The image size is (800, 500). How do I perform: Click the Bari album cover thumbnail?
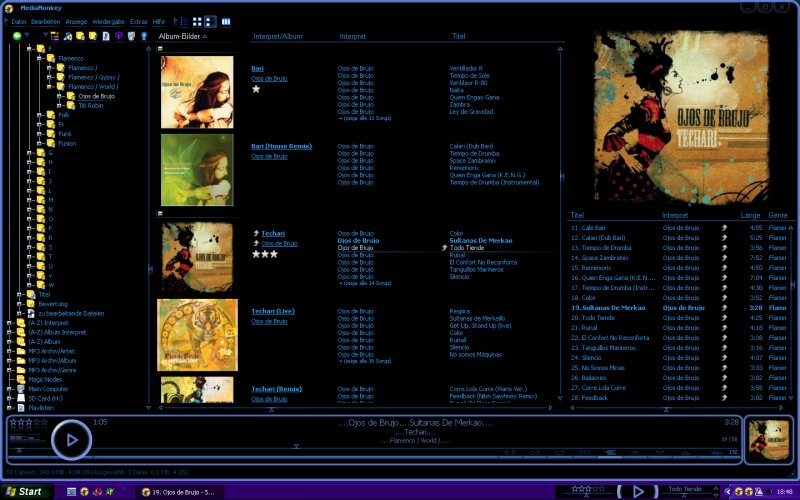197,92
